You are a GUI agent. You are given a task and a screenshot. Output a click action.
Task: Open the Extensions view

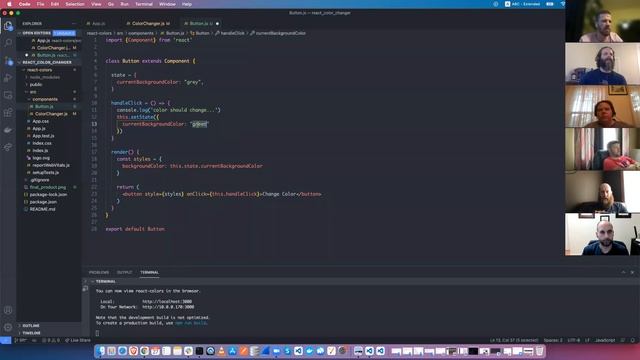(8, 113)
